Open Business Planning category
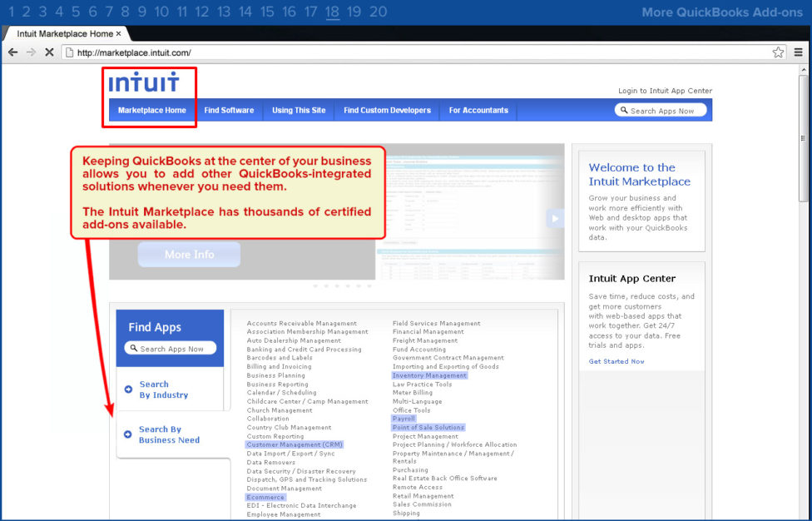 point(276,375)
